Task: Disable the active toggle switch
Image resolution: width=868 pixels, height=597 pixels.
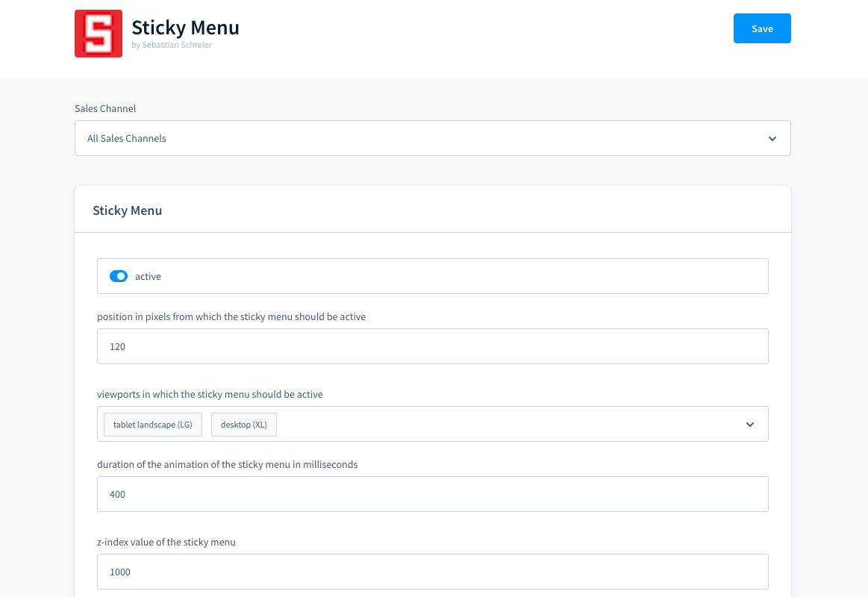Action: point(119,276)
